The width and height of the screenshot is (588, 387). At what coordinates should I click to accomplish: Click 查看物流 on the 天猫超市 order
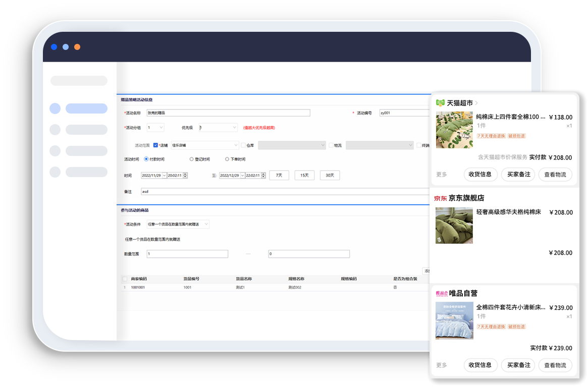click(555, 175)
